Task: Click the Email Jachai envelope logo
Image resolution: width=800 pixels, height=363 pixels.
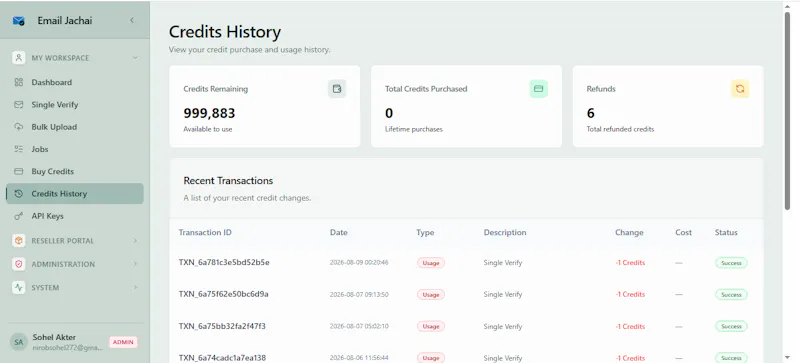Action: [x=19, y=21]
